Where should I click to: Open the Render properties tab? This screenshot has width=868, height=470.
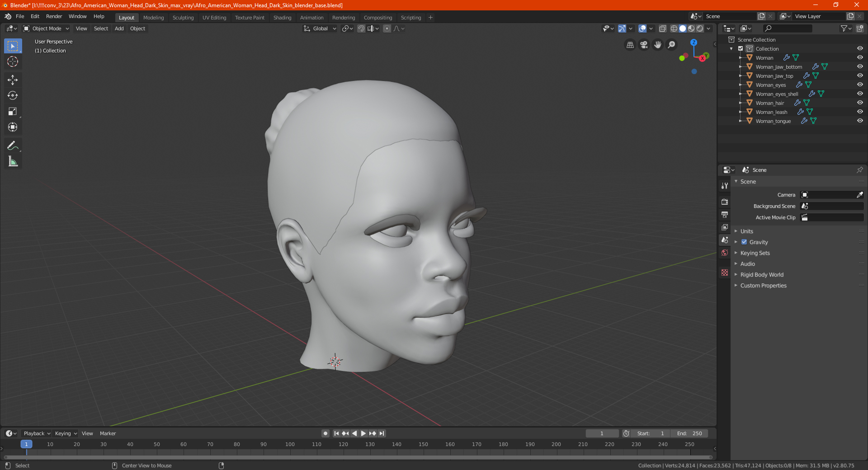[725, 202]
